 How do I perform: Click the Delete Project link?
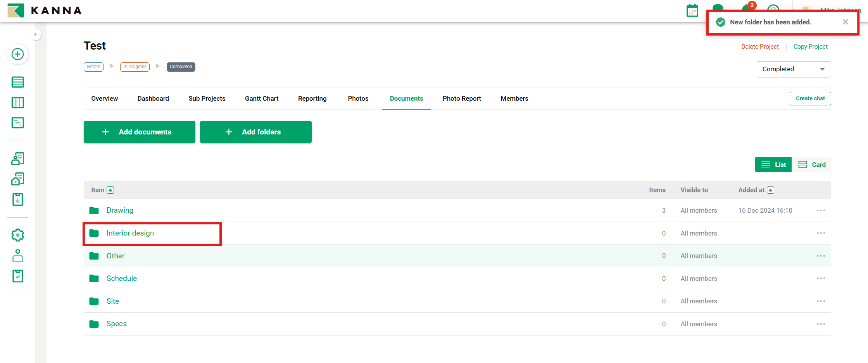point(759,46)
